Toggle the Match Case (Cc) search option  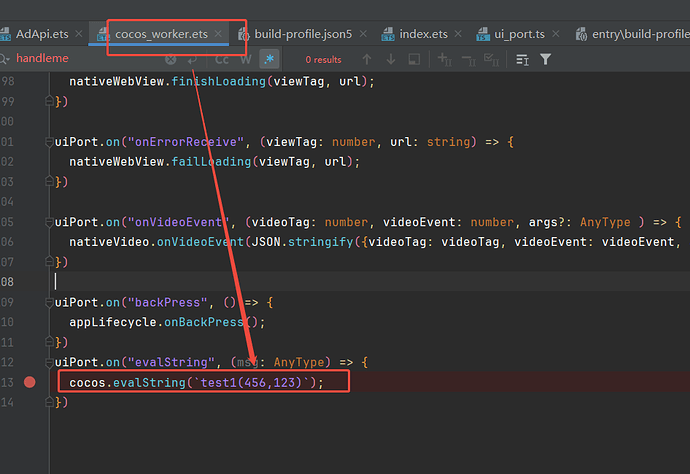(x=222, y=59)
